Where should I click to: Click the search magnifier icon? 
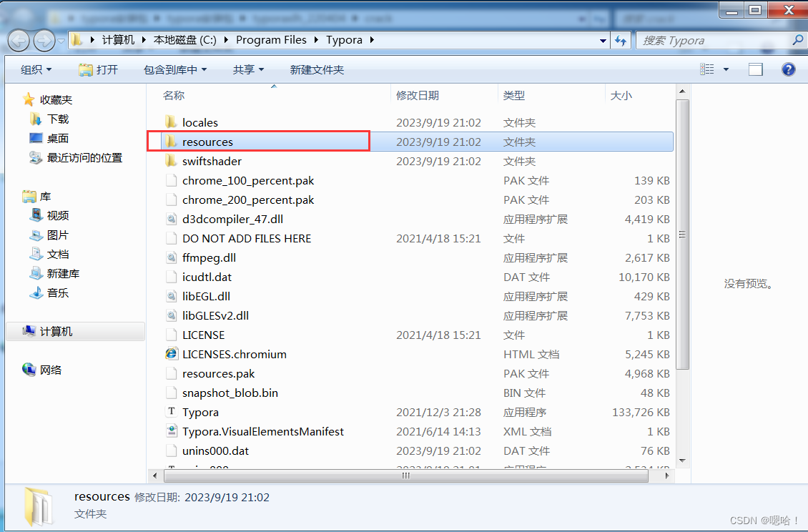(797, 40)
